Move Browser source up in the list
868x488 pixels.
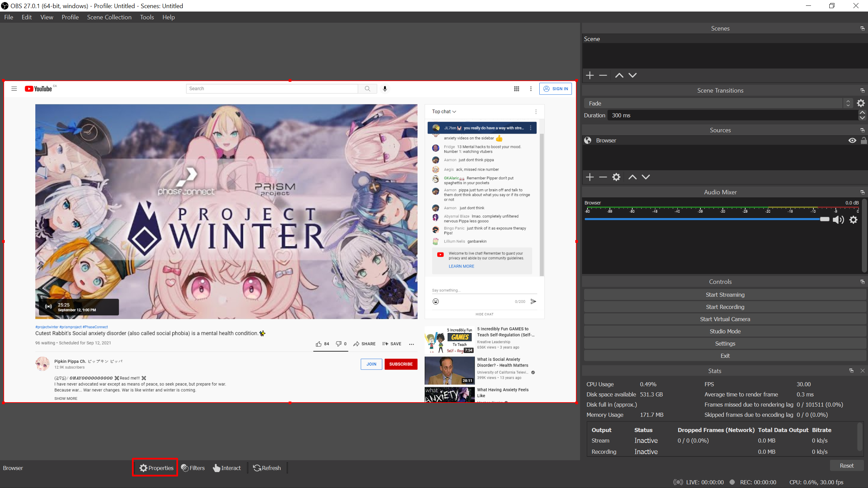click(x=632, y=177)
